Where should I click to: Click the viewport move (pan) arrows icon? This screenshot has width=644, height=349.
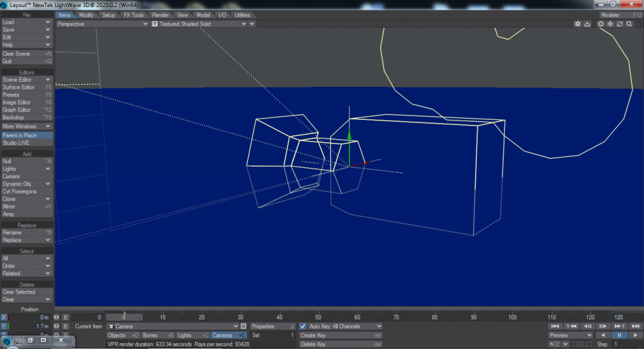point(610,24)
